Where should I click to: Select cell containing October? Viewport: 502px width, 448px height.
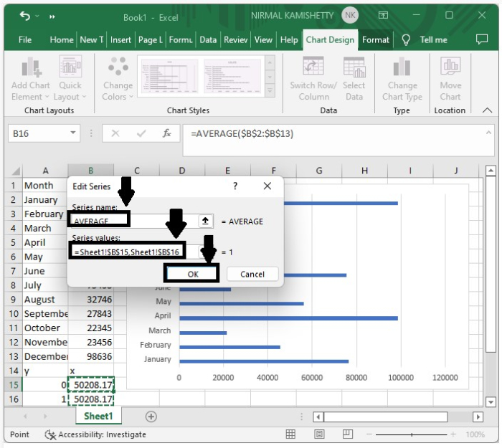tap(45, 328)
